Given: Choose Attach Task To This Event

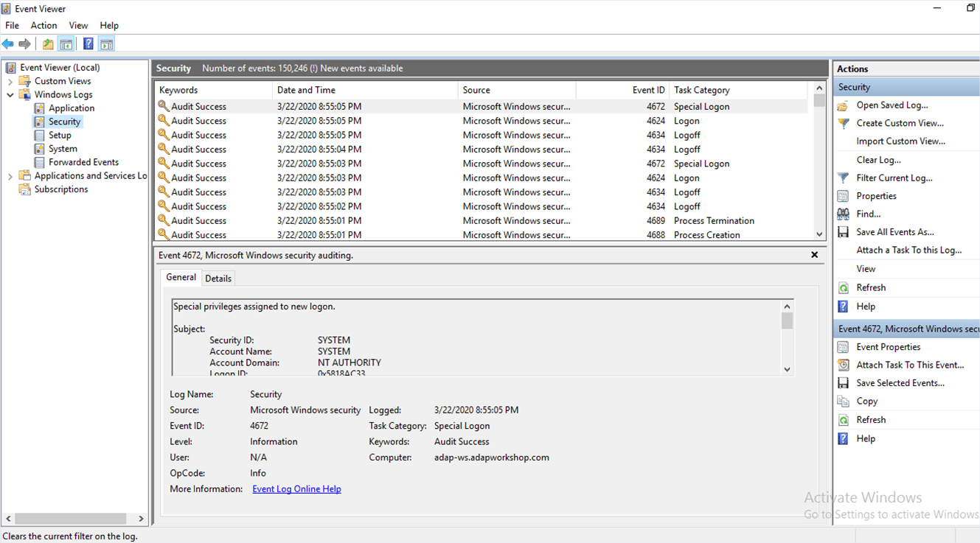Looking at the screenshot, I should [910, 365].
